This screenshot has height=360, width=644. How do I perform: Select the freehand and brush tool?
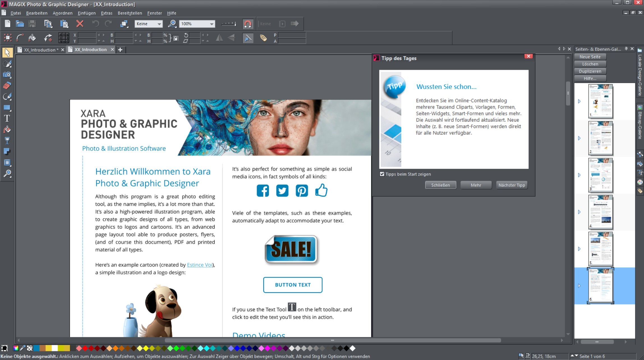(7, 64)
